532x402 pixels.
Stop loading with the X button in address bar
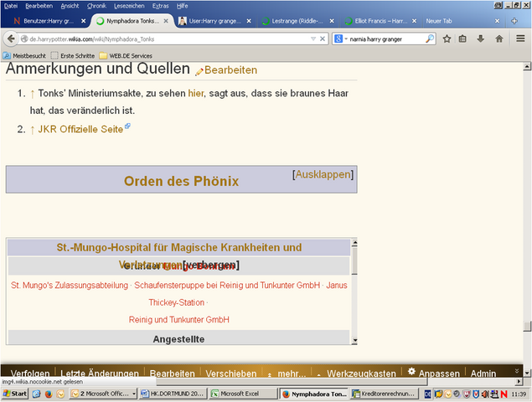(323, 39)
